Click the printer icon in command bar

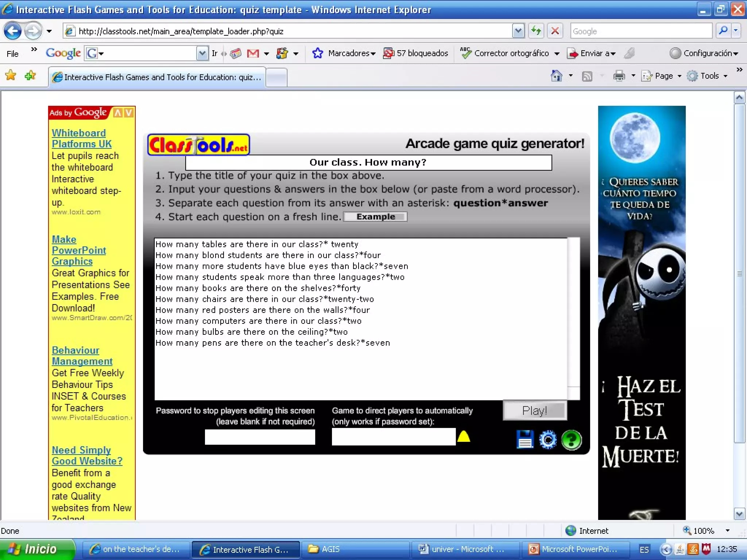(619, 76)
